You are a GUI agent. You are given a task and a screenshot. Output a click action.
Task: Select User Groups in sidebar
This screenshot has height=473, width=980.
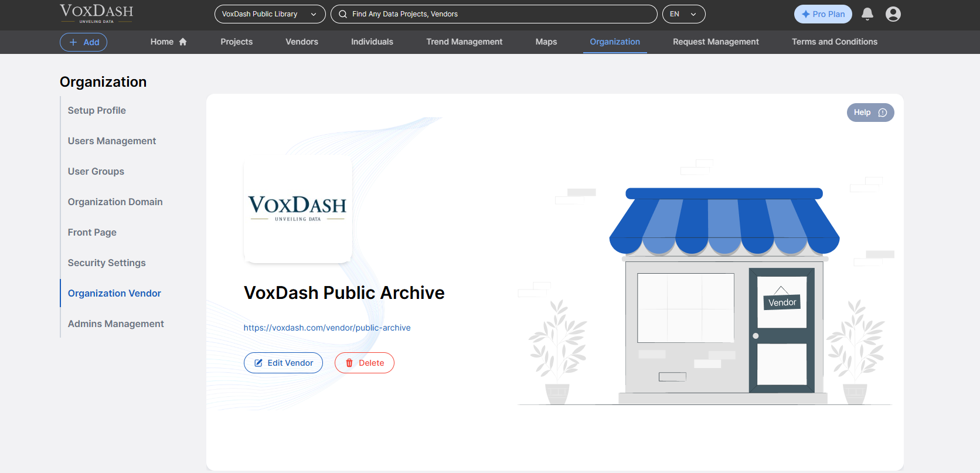(x=96, y=171)
